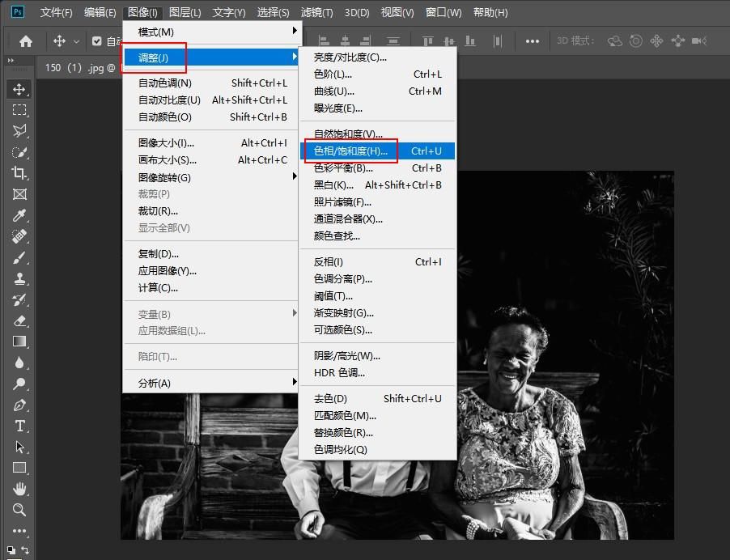Select the Hand tool

19,489
